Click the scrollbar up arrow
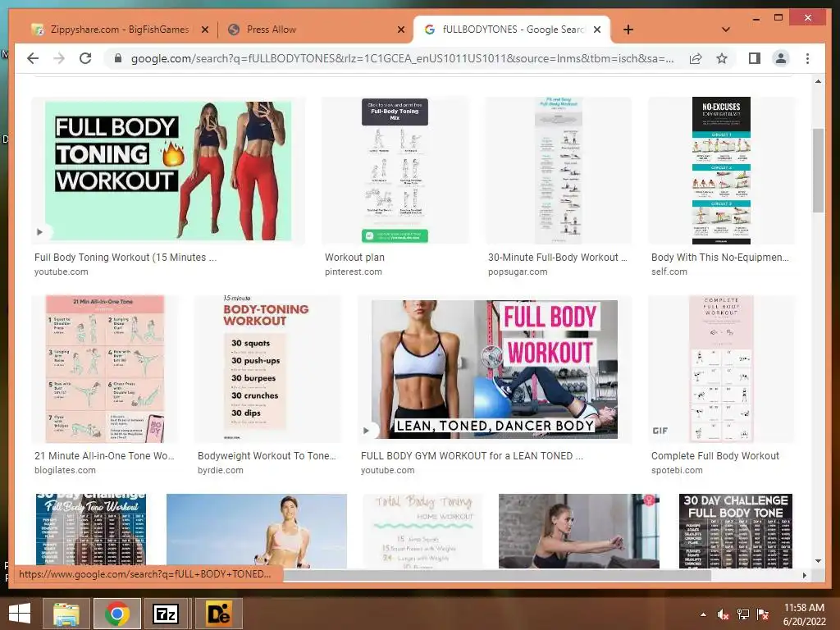The height and width of the screenshot is (630, 840). [818, 81]
